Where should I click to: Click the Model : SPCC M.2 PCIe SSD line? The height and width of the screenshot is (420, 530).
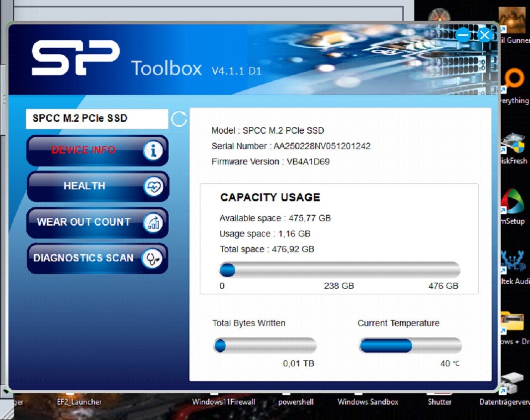pos(267,130)
